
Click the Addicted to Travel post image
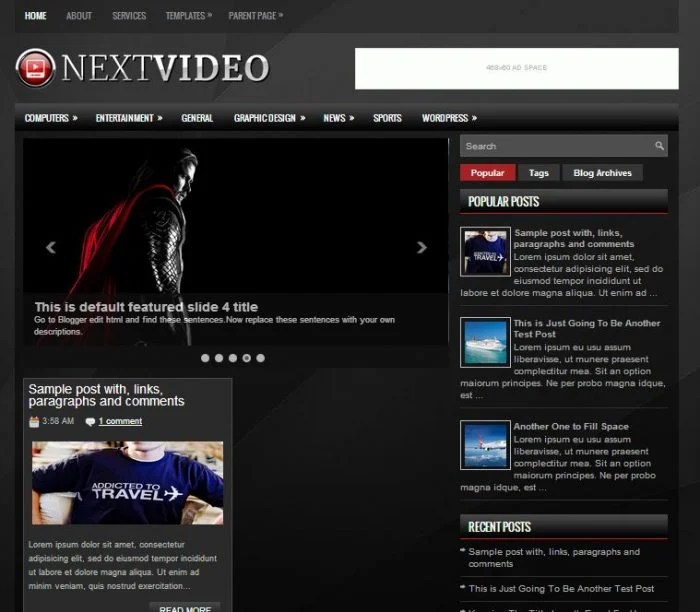(127, 483)
